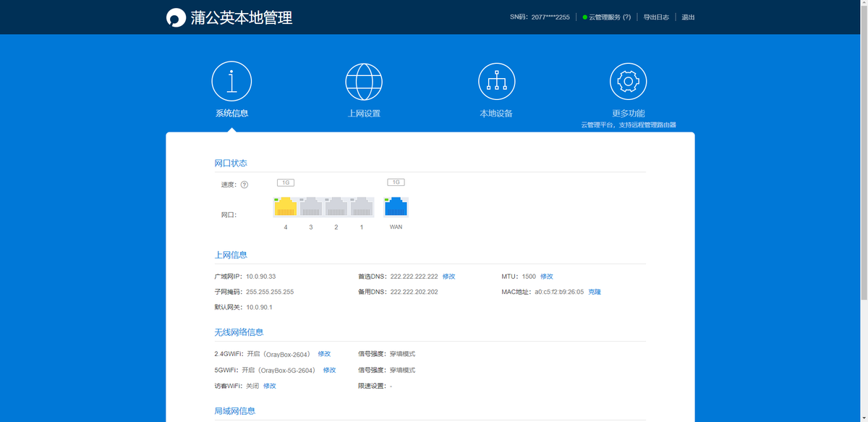Click 修改 next to 首选DNS
This screenshot has height=422, width=868.
tap(449, 277)
